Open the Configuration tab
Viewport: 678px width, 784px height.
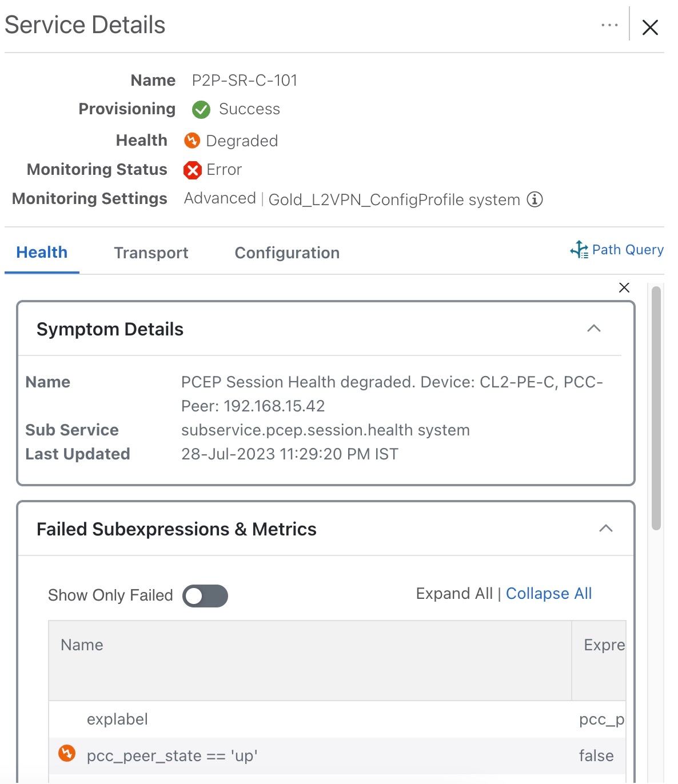coord(286,252)
